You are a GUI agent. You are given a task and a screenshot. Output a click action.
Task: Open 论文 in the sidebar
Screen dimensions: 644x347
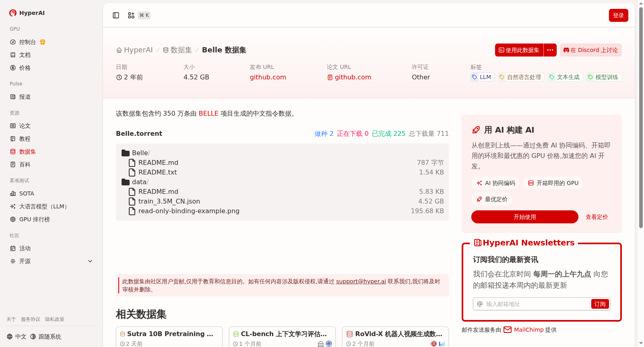[20, 126]
